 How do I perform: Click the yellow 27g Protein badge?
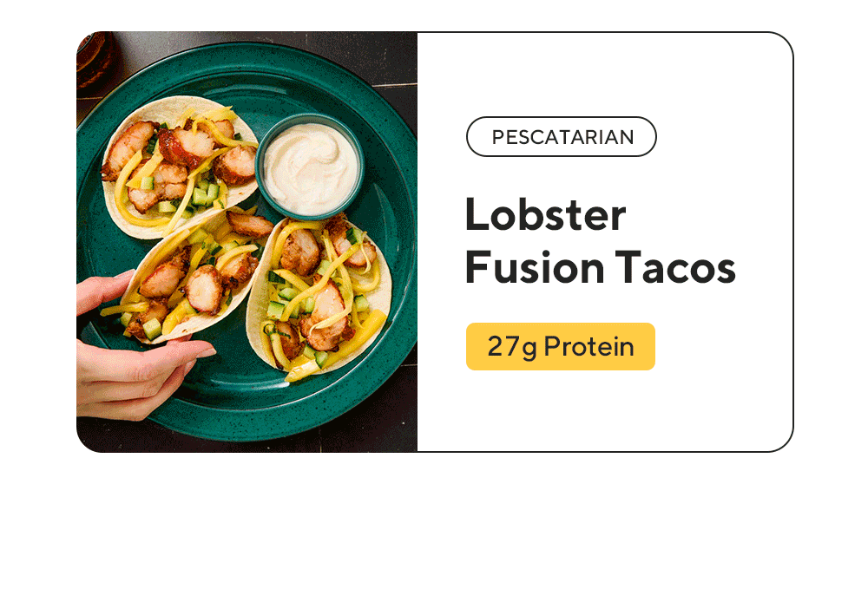click(x=561, y=346)
